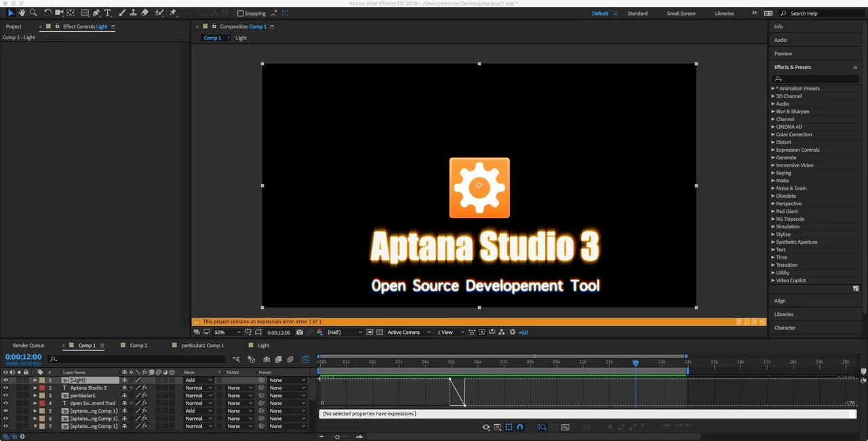
Task: Select the Brush tool
Action: [121, 13]
